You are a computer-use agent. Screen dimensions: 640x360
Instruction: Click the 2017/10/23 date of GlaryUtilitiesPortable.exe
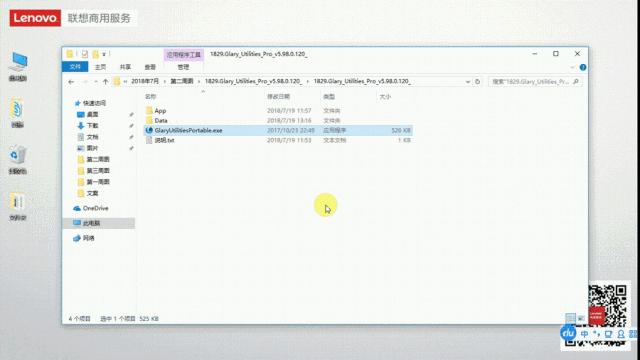[x=291, y=130]
